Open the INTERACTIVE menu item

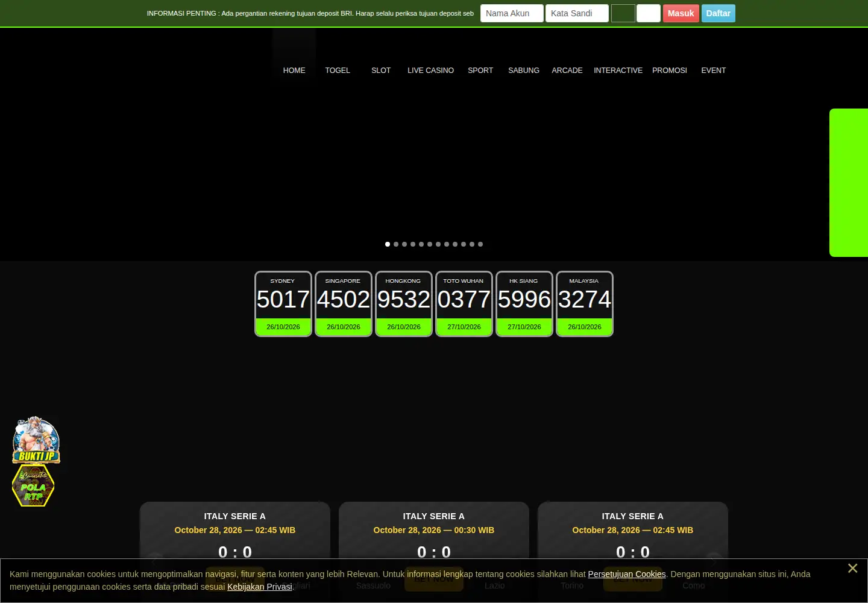tap(618, 71)
